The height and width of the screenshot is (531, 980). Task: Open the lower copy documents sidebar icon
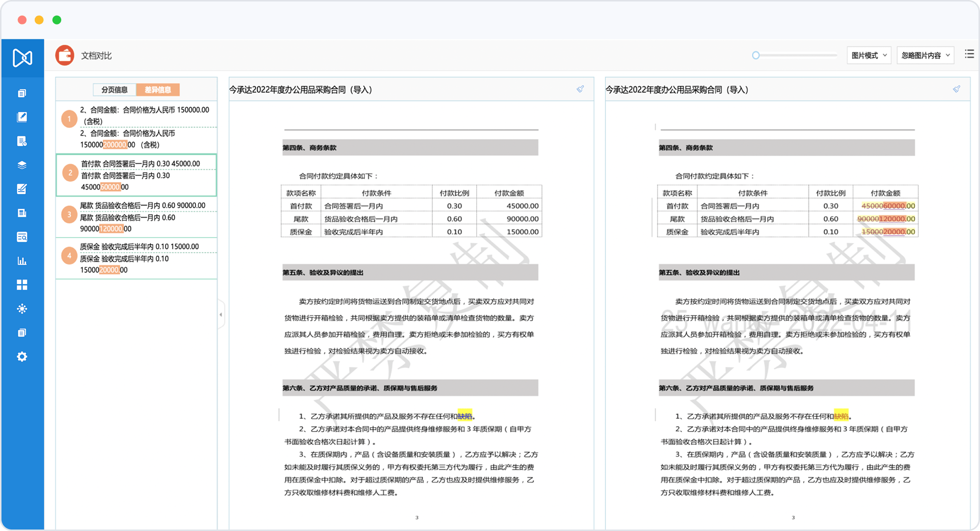coord(22,333)
